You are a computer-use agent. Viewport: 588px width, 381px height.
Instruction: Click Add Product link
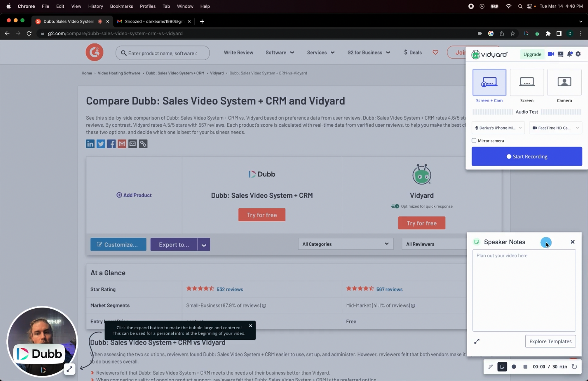point(134,195)
